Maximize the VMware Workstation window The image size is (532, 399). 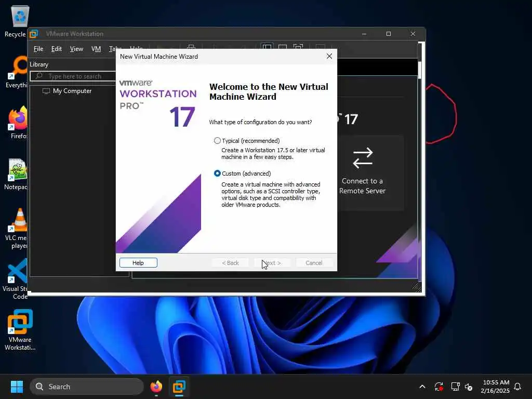389,34
